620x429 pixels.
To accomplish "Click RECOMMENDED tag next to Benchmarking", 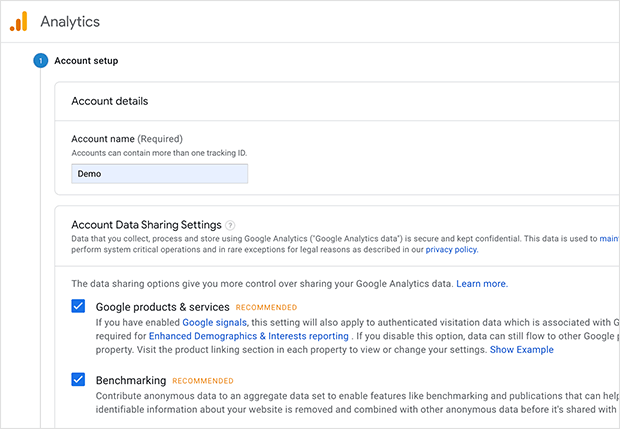I will point(203,381).
